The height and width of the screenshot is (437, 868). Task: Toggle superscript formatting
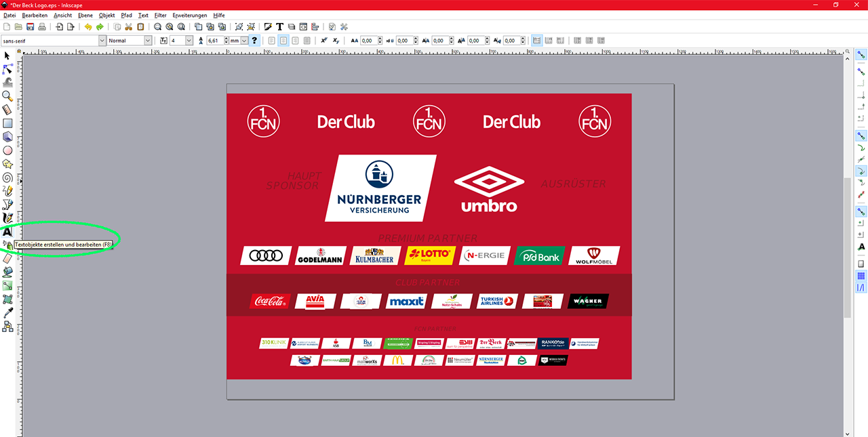tap(324, 41)
